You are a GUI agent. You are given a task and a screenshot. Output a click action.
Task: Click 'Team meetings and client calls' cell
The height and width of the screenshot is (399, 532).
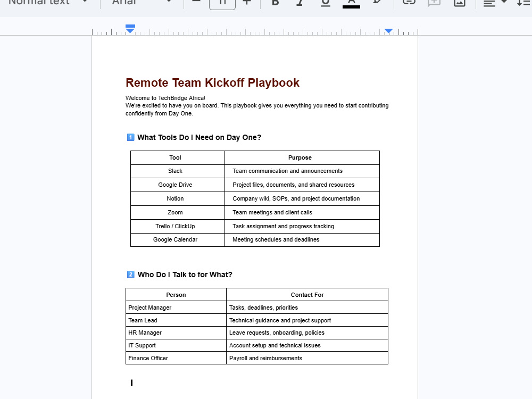point(302,212)
